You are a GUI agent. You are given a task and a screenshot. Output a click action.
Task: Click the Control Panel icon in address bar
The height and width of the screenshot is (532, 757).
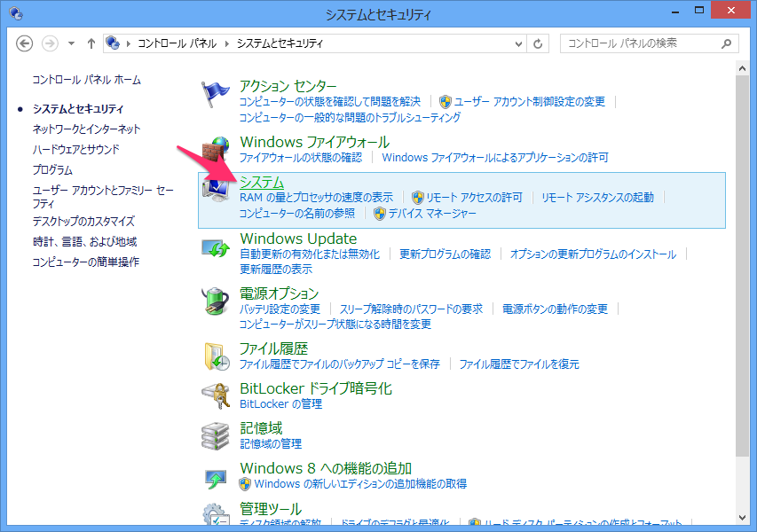coord(113,43)
